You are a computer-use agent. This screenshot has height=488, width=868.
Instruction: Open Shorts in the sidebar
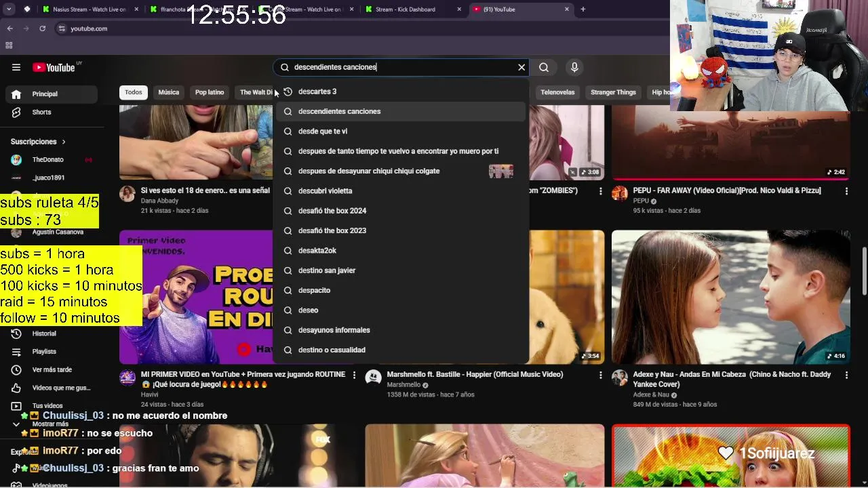(41, 113)
